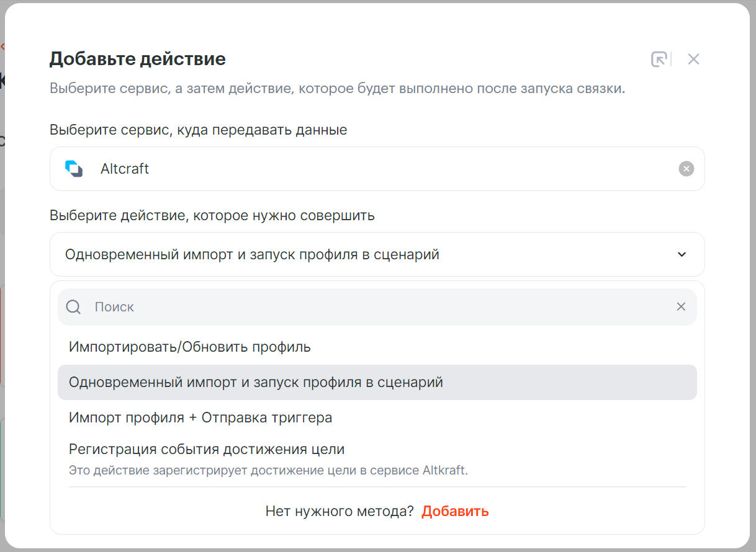Screen dimensions: 756x552
Task: Open the Altcraft service selection field
Action: (377, 169)
